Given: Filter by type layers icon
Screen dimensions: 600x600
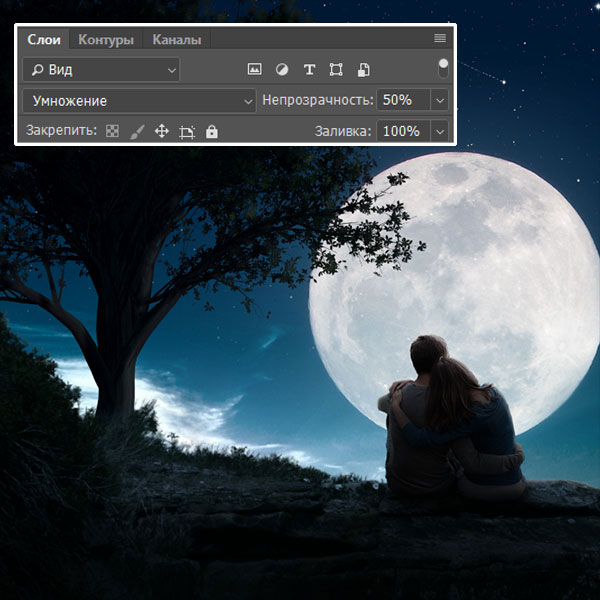Looking at the screenshot, I should click(x=309, y=70).
